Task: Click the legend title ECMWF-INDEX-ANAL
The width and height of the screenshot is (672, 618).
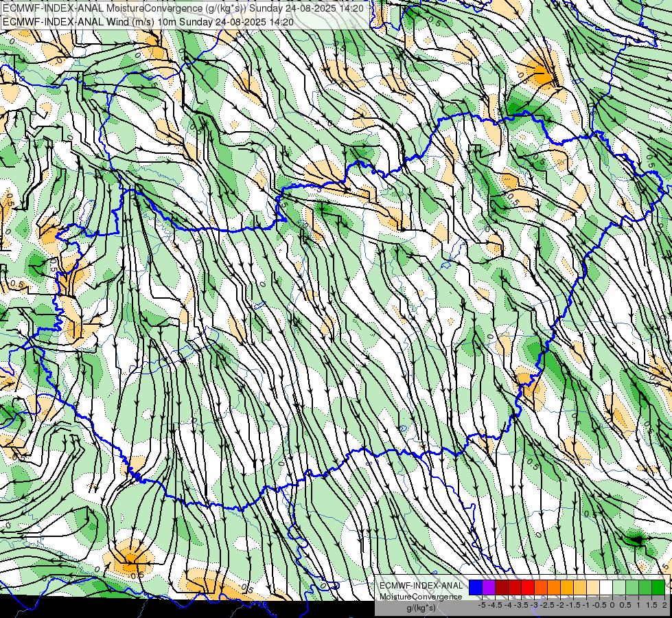Action: [x=421, y=586]
